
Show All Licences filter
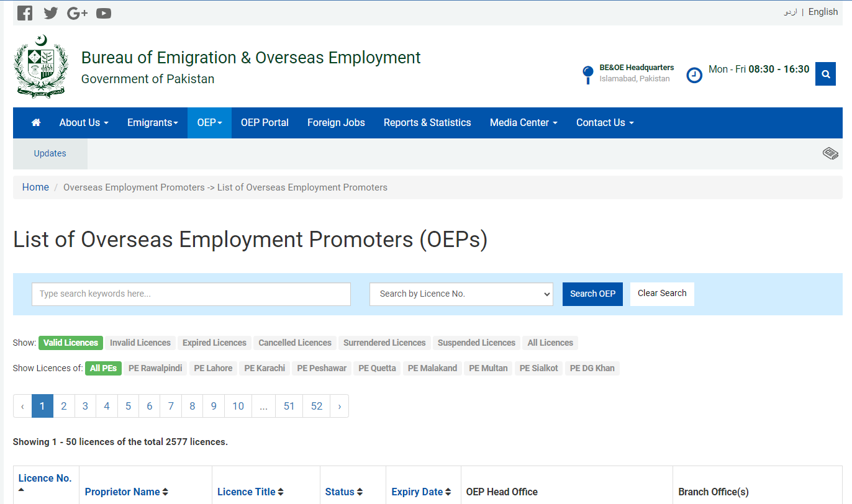pyautogui.click(x=550, y=343)
